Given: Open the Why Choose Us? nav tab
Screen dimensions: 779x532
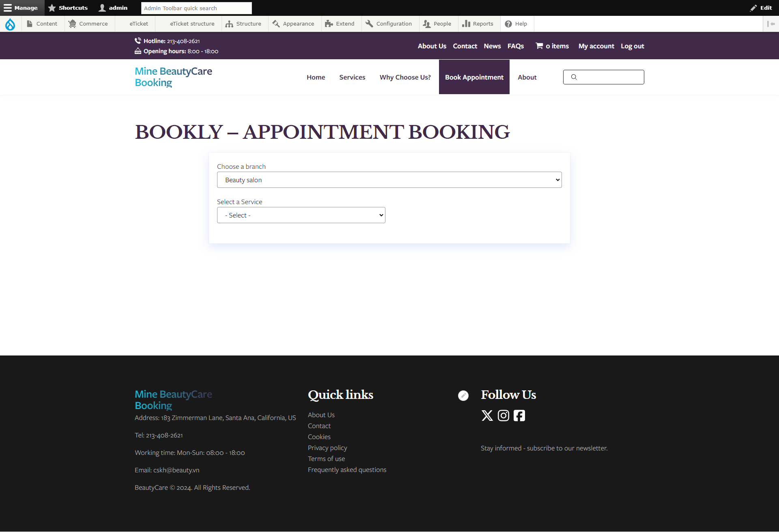Looking at the screenshot, I should 405,77.
